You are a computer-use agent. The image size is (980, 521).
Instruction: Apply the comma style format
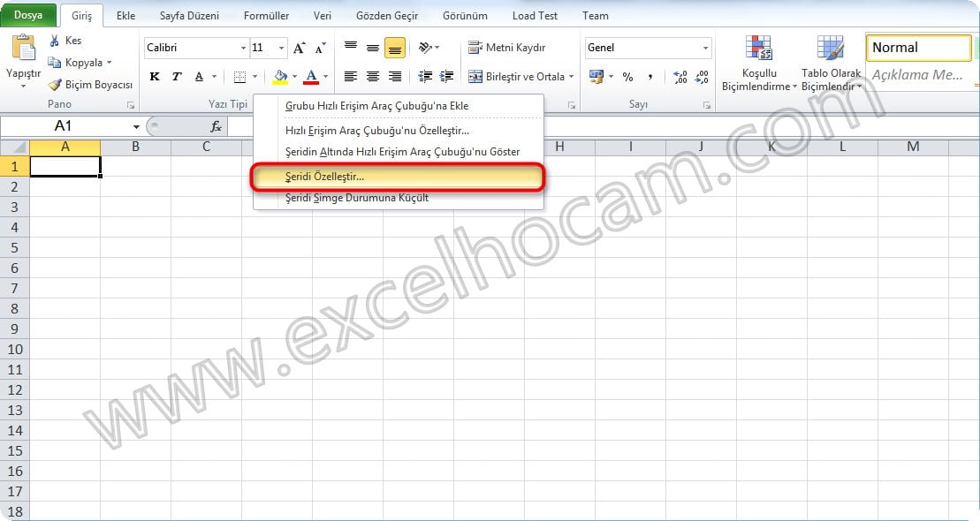pyautogui.click(x=650, y=77)
